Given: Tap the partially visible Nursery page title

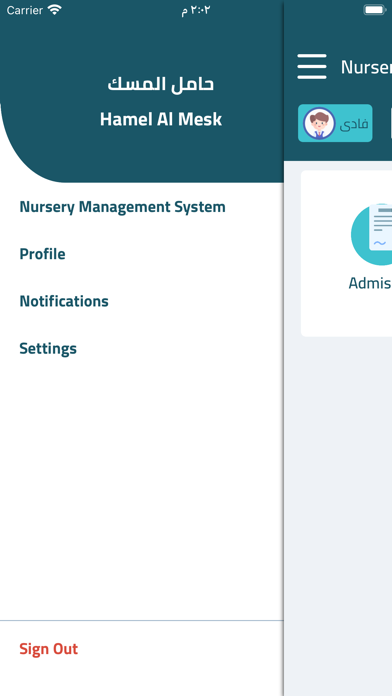Looking at the screenshot, I should point(366,67).
